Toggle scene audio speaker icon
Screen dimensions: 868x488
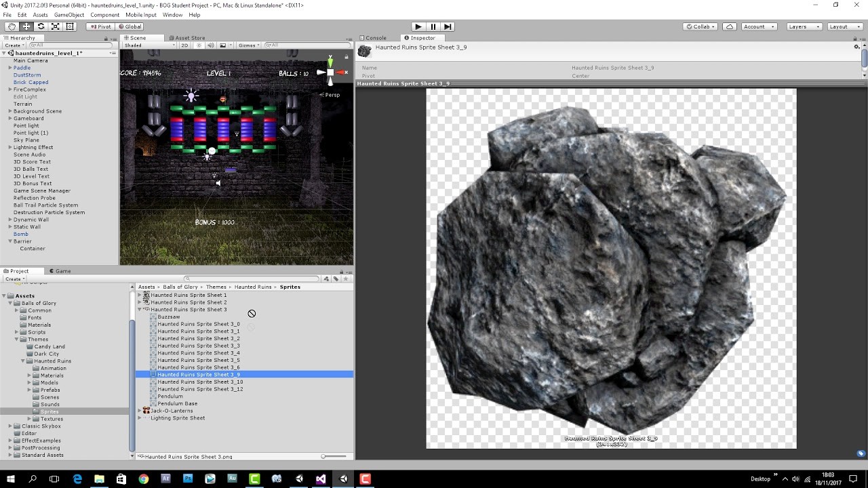tap(211, 45)
